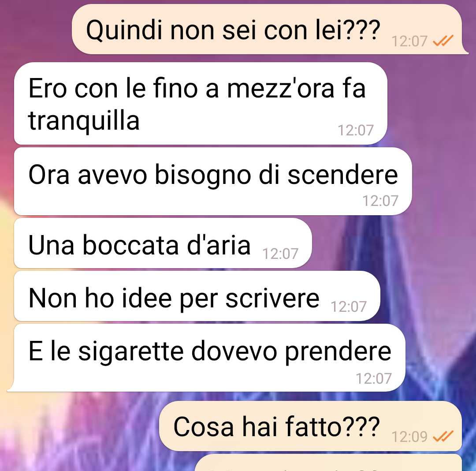
Task: Tap the 12:07 timestamp under 'tranquilla'
Action: point(356,130)
